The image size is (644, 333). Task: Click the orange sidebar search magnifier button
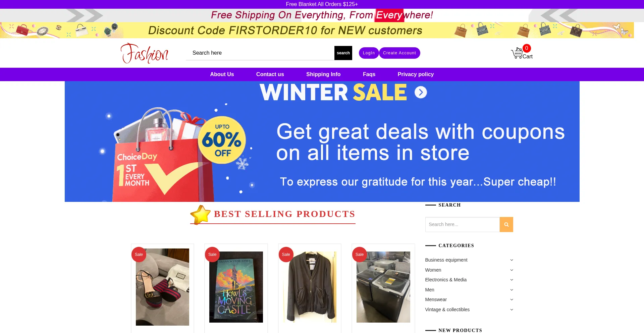(x=506, y=224)
